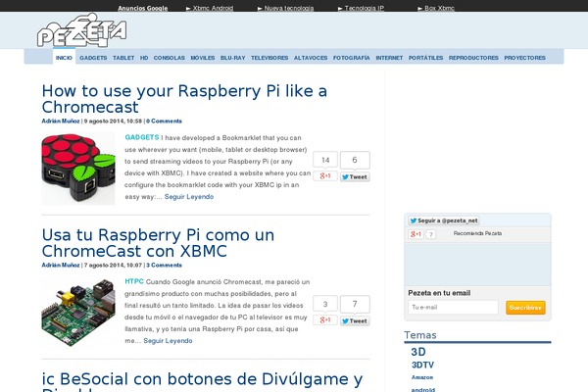The width and height of the screenshot is (588, 392).
Task: Open the PORTÁTILES category
Action: (x=425, y=58)
